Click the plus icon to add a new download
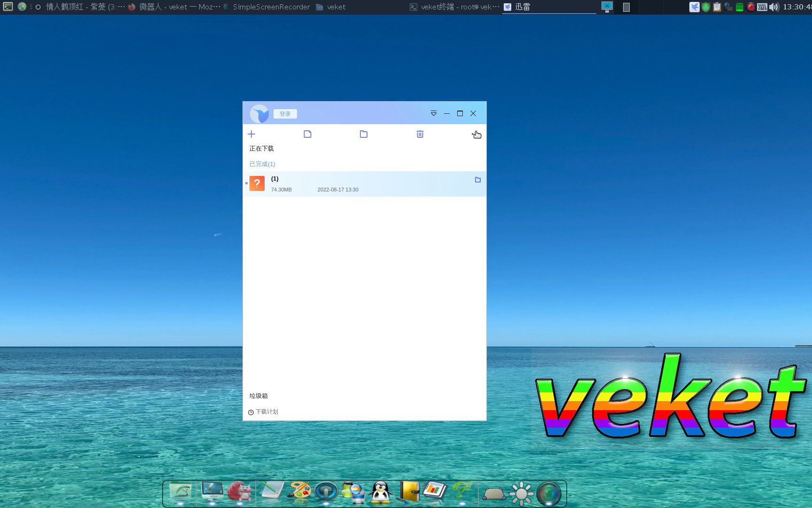Viewport: 812px width, 508px height. coord(251,134)
